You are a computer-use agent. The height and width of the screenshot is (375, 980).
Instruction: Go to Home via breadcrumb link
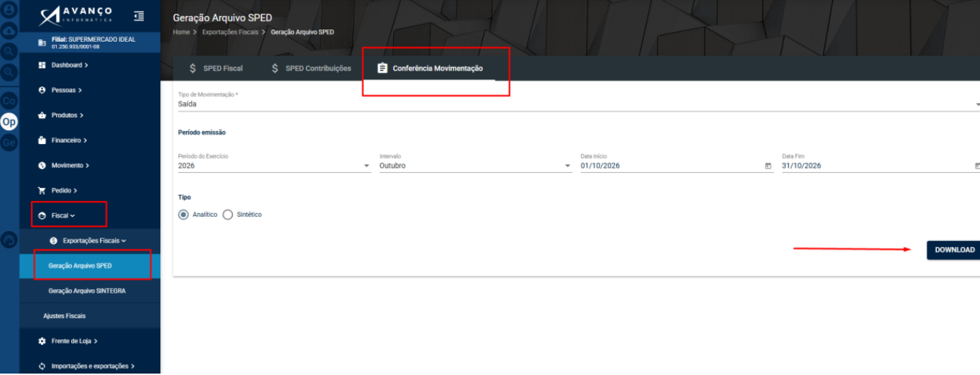tap(181, 32)
